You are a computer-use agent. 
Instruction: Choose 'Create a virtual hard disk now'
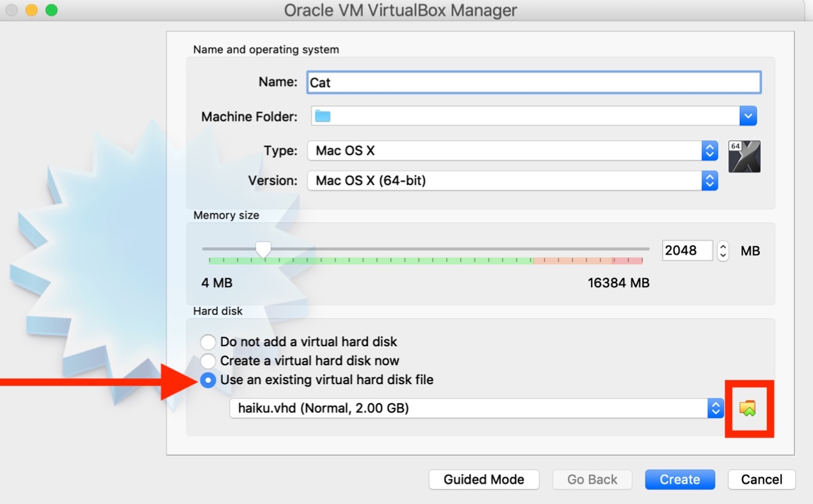coord(209,361)
